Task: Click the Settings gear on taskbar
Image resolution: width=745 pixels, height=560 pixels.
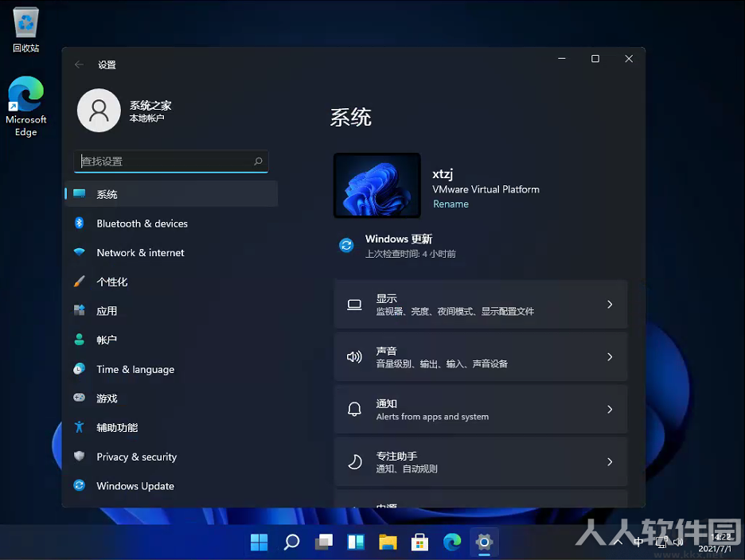Action: pyautogui.click(x=484, y=542)
